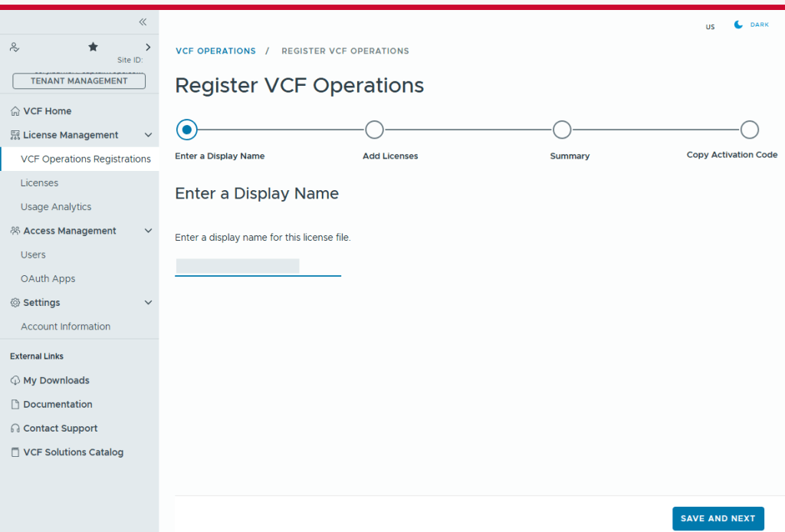Open Usage Analytics in sidebar
The height and width of the screenshot is (532, 785).
(x=56, y=207)
